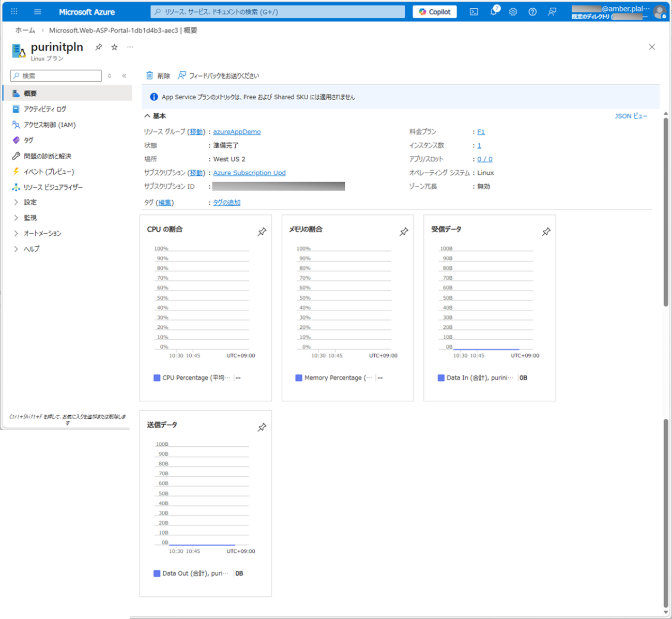Open Azure Cloud Shell icon
The image size is (672, 619).
(474, 12)
